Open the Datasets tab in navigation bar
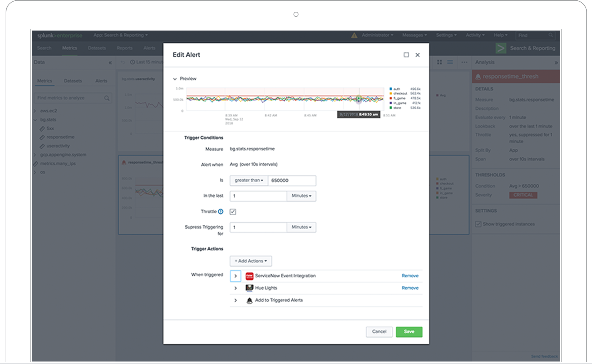Viewport: 592px width, 364px height. 97,48
